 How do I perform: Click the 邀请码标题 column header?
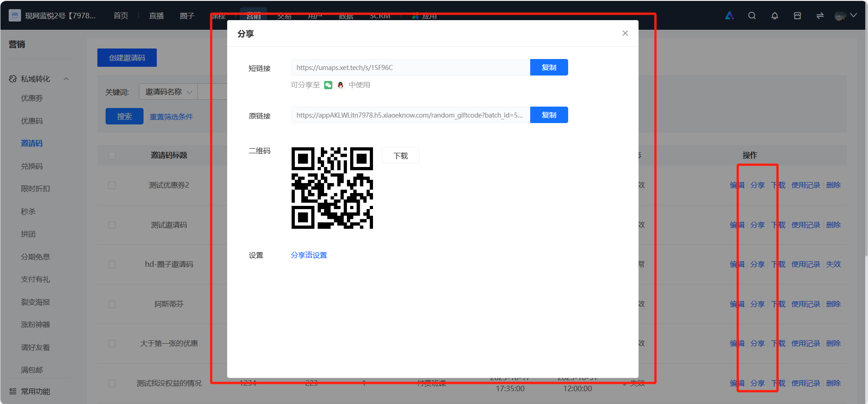(169, 155)
